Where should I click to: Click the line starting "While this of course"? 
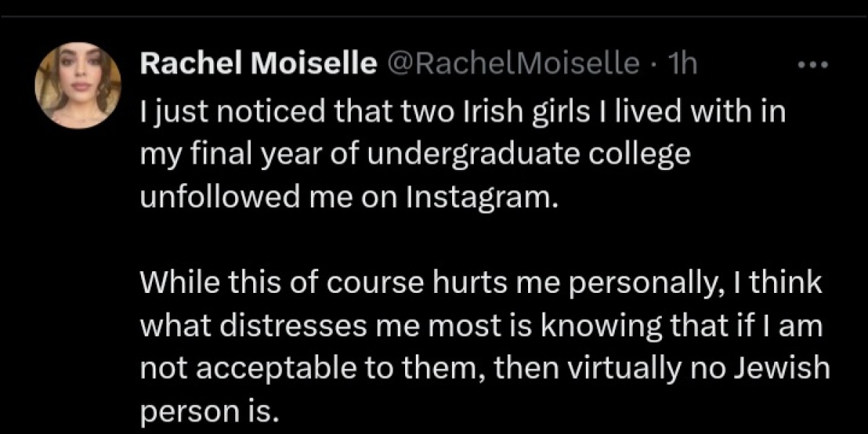point(480,284)
